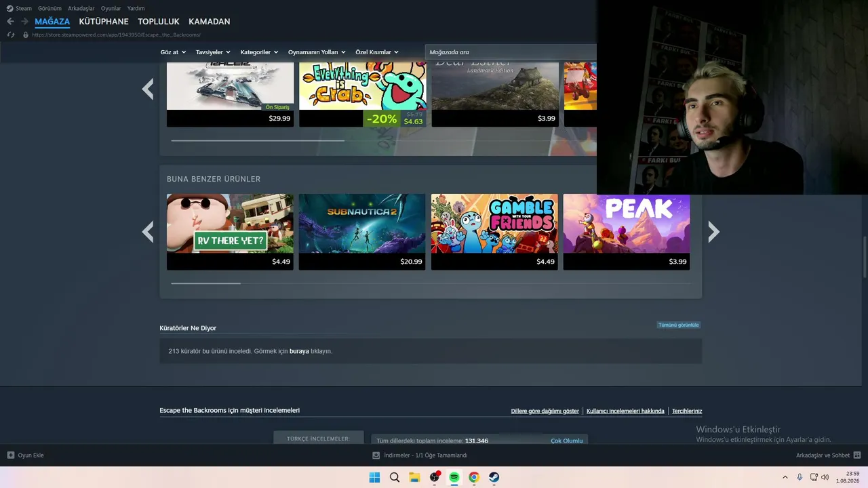Click the volume speaker icon in tray

(825, 477)
